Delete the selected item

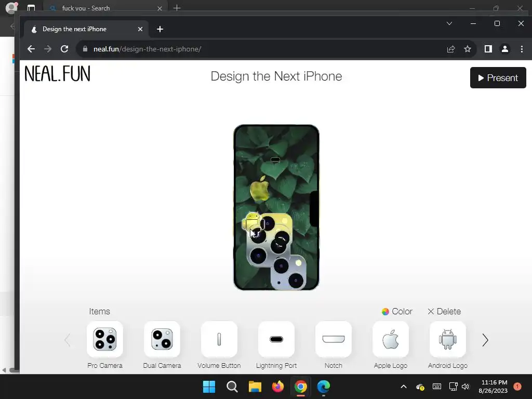pos(444,312)
